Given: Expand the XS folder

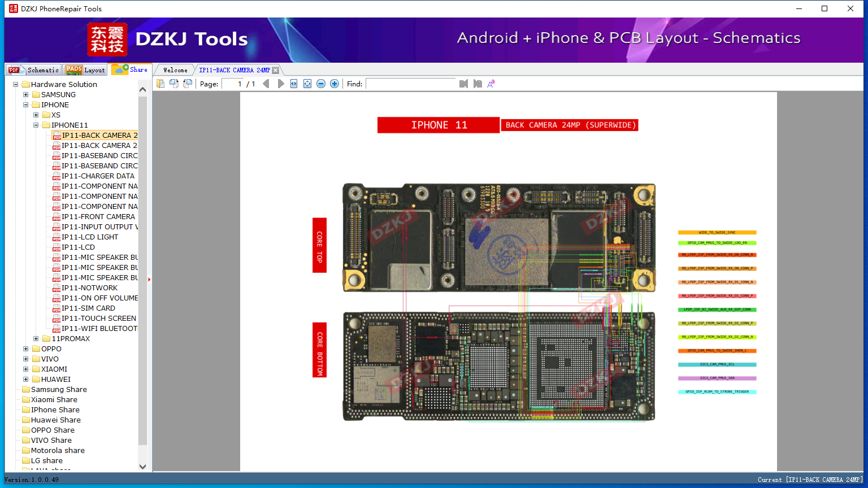Looking at the screenshot, I should tap(36, 115).
